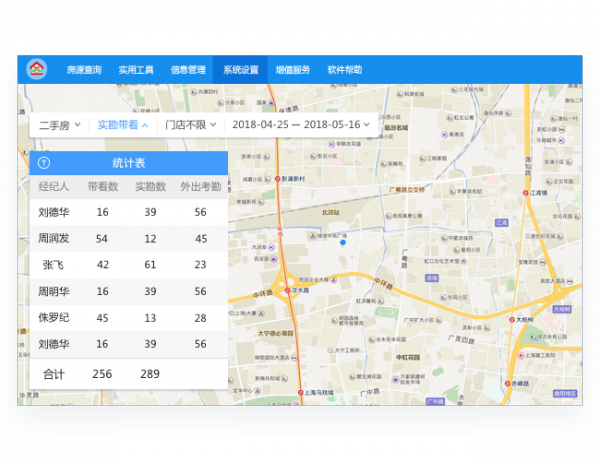Go to 信息管理 menu

(x=188, y=70)
